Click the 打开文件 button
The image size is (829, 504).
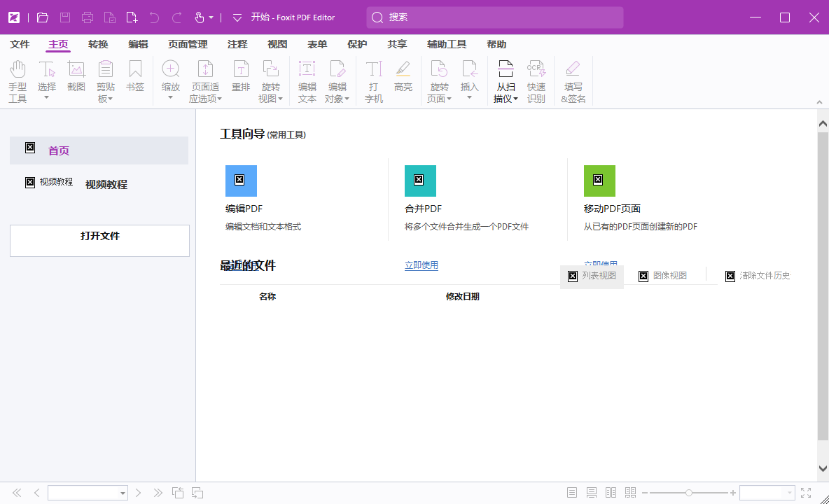[99, 240]
